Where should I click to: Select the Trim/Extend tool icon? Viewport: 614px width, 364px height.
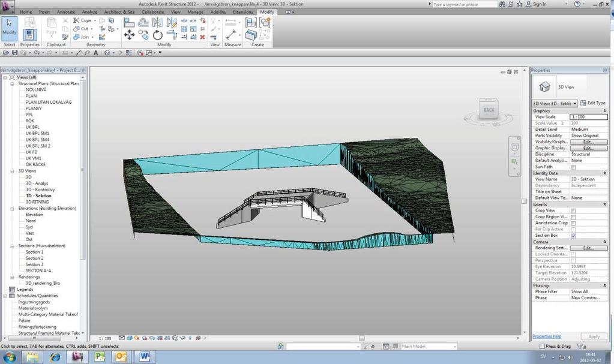point(172,35)
